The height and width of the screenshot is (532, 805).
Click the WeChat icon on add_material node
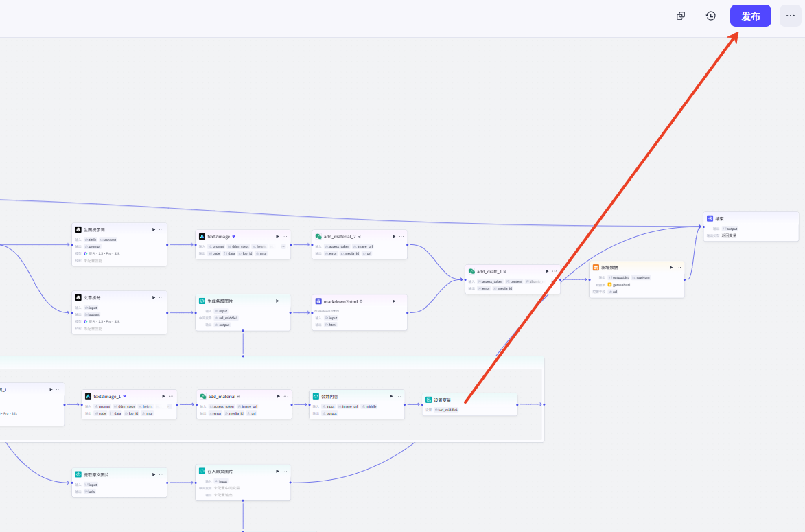tap(202, 397)
